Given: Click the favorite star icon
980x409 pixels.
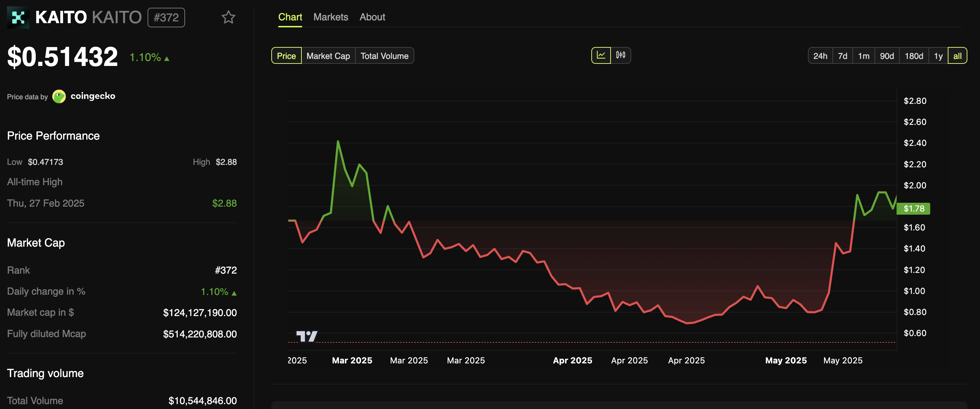Looking at the screenshot, I should [x=228, y=18].
